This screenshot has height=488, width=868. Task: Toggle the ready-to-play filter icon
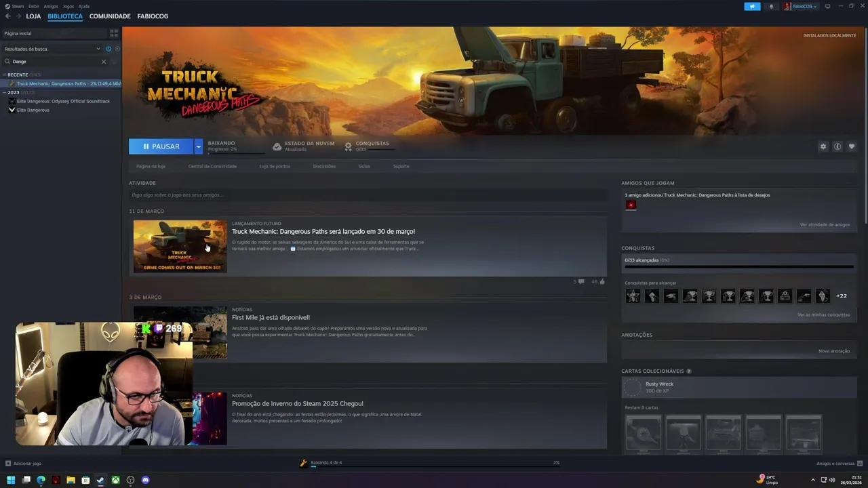[117, 49]
